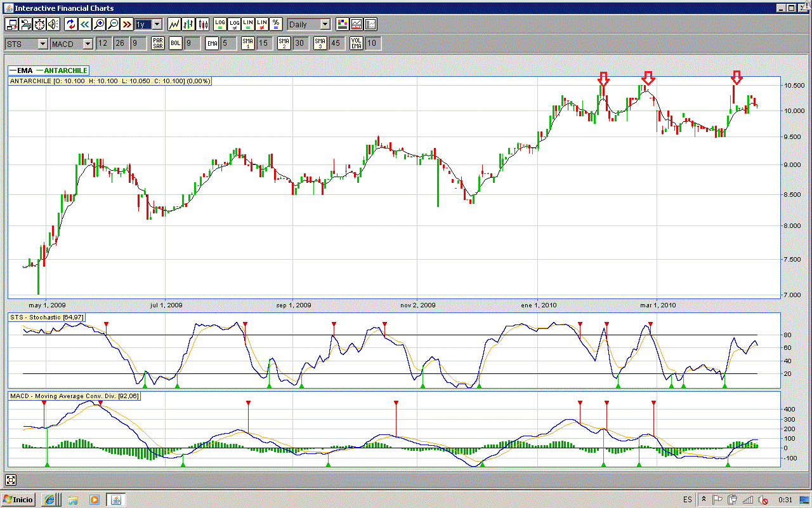Click the Java application taskbar button
This screenshot has width=812, height=508.
point(116,500)
